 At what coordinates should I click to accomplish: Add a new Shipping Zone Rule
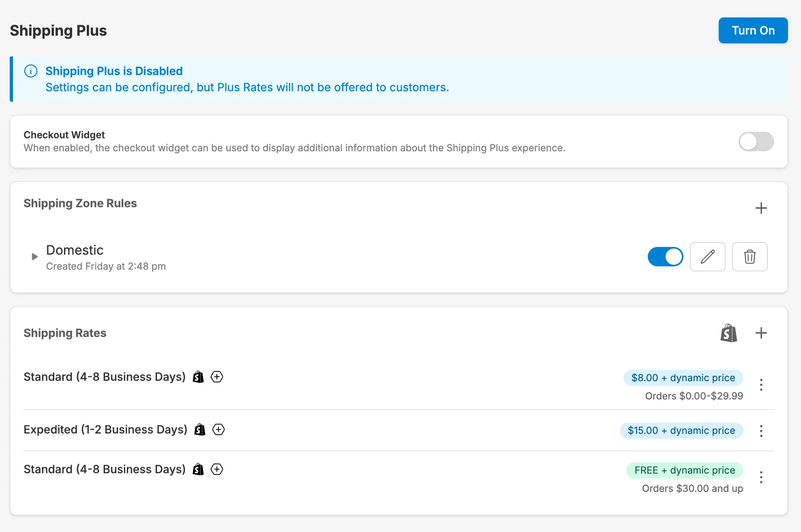pyautogui.click(x=761, y=208)
